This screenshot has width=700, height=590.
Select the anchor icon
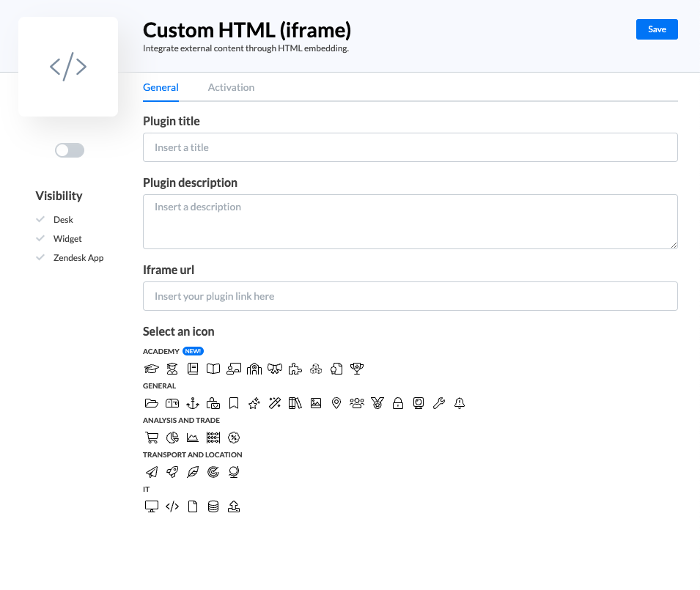point(193,403)
